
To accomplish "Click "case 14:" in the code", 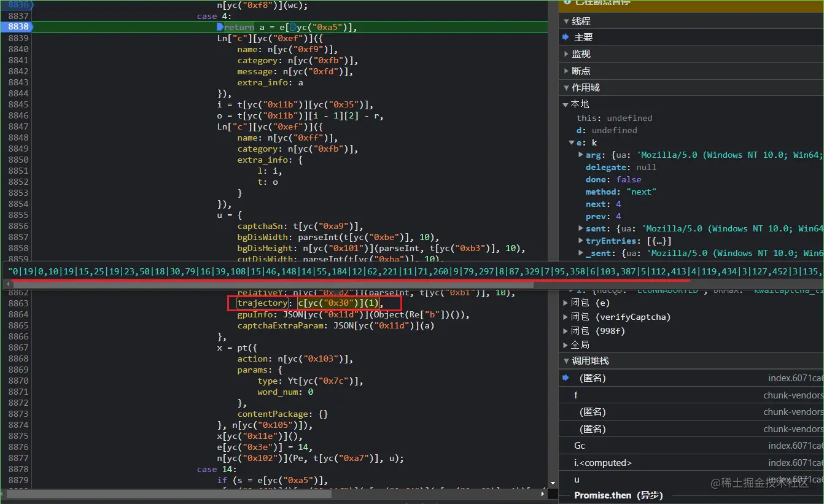I will click(x=217, y=469).
